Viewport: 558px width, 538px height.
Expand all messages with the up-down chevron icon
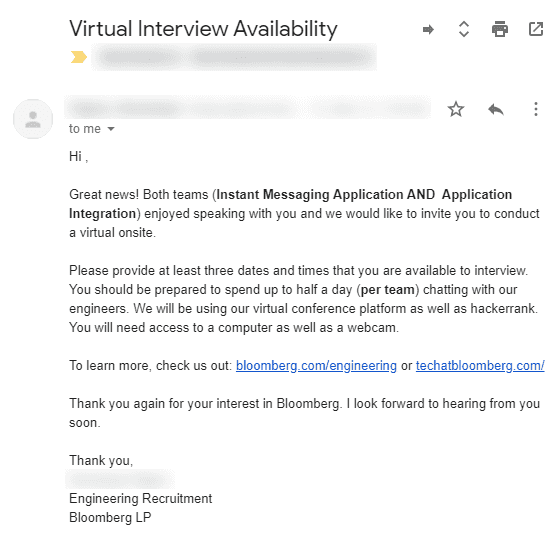(x=464, y=29)
